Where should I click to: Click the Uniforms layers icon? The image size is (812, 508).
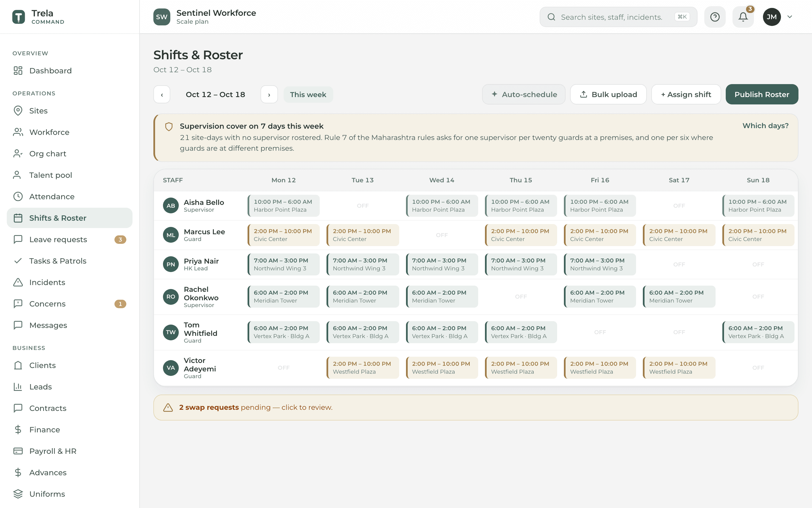tap(18, 494)
